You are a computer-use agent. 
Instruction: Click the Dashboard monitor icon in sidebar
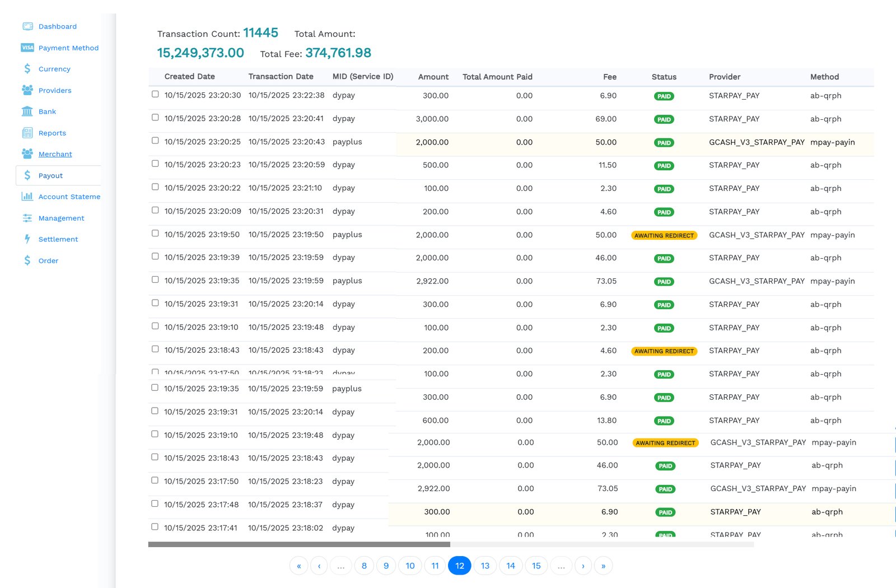27,26
